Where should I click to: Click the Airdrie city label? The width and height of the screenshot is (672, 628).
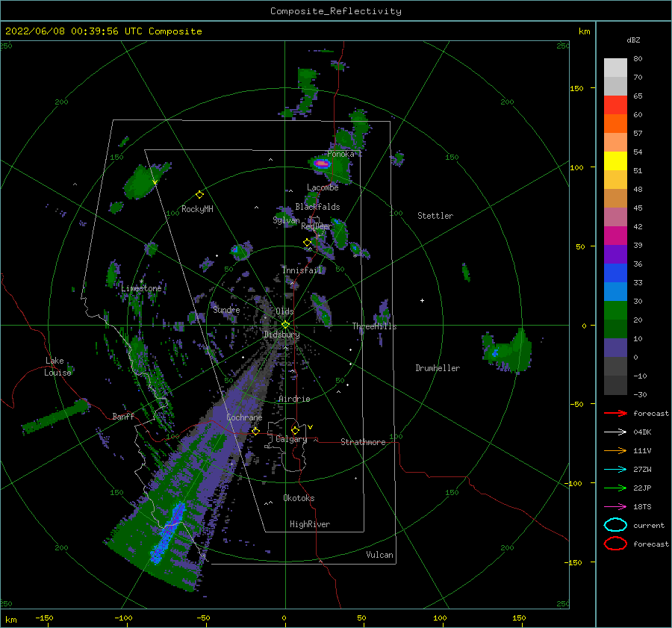(294, 399)
